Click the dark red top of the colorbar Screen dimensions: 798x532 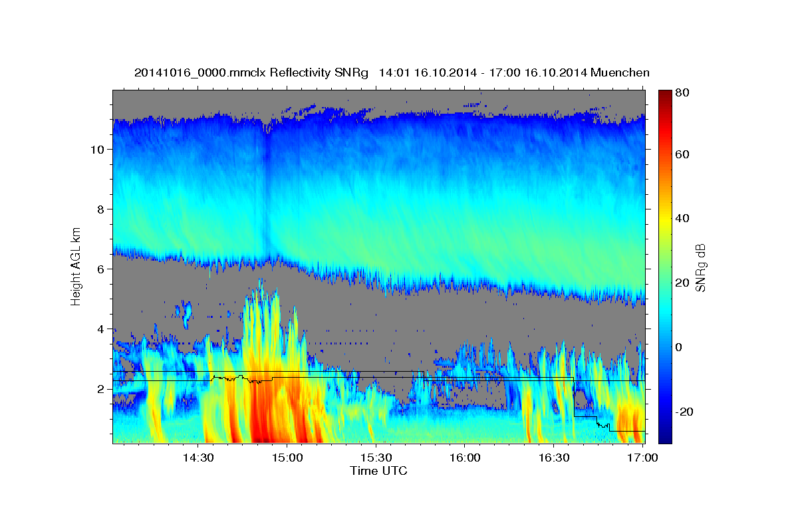point(665,95)
